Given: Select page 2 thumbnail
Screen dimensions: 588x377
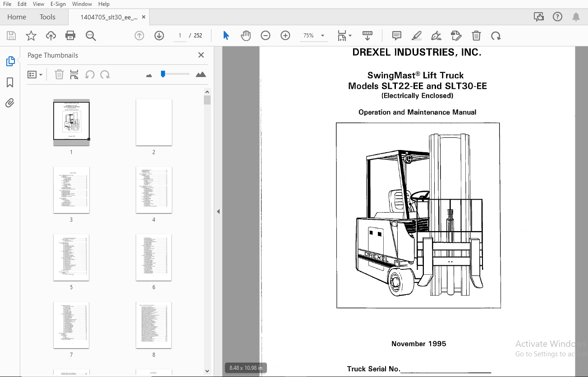Looking at the screenshot, I should coord(154,122).
